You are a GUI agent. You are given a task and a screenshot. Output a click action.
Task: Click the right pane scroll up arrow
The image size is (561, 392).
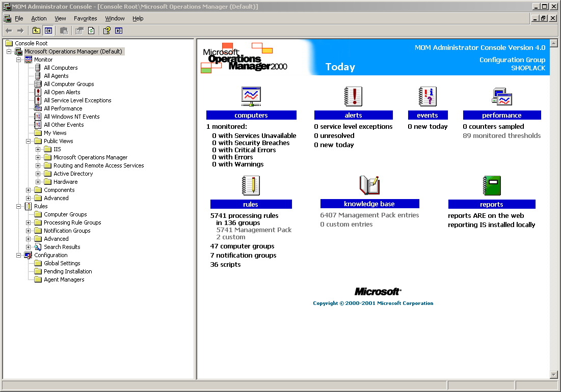[x=554, y=43]
